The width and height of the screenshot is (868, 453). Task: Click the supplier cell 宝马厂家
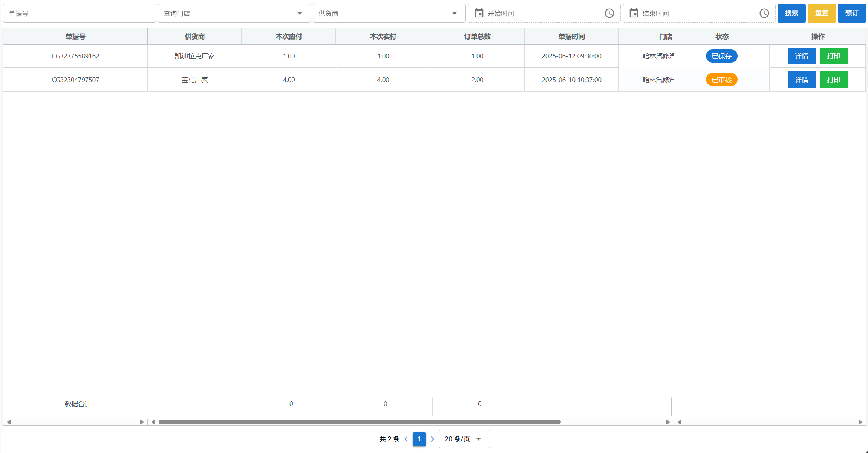(194, 80)
